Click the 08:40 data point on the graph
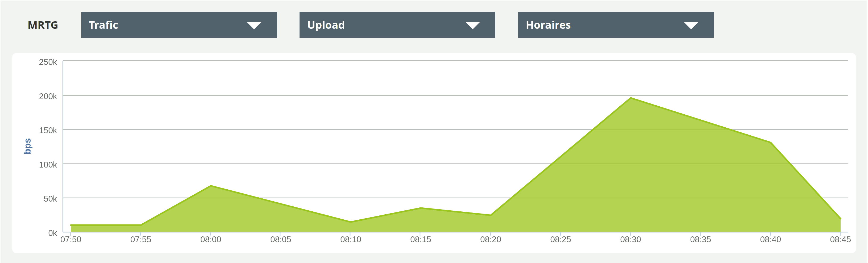The image size is (868, 263). coord(771,143)
